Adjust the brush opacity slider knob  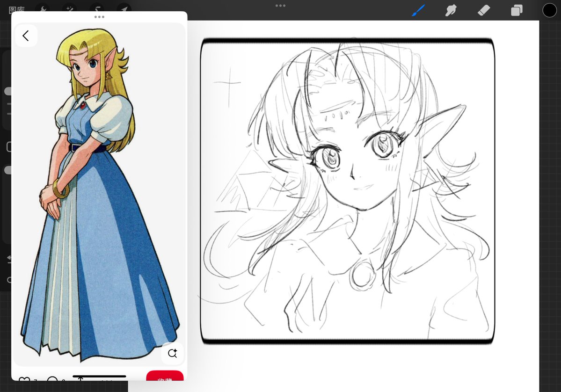pyautogui.click(x=8, y=170)
